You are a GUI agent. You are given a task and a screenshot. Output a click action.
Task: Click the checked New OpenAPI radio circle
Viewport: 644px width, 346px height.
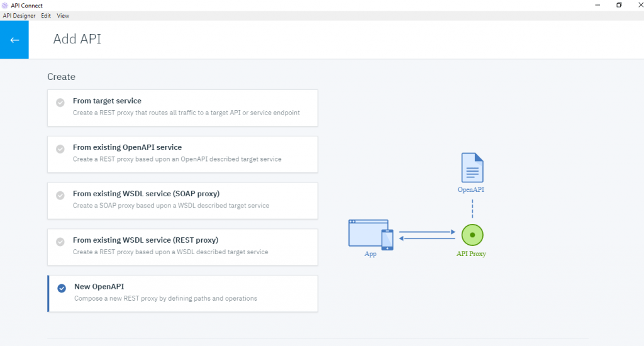point(62,288)
